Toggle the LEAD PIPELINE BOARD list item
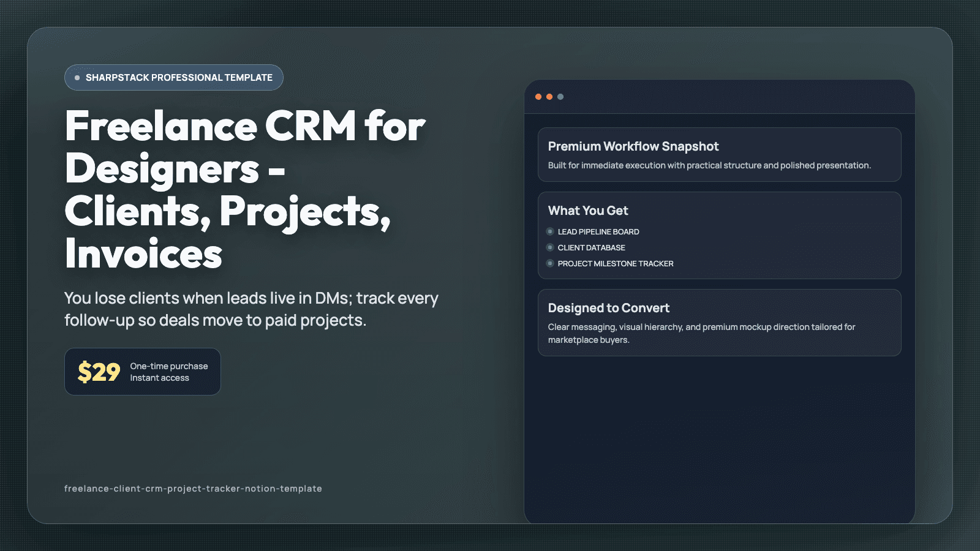 point(598,231)
